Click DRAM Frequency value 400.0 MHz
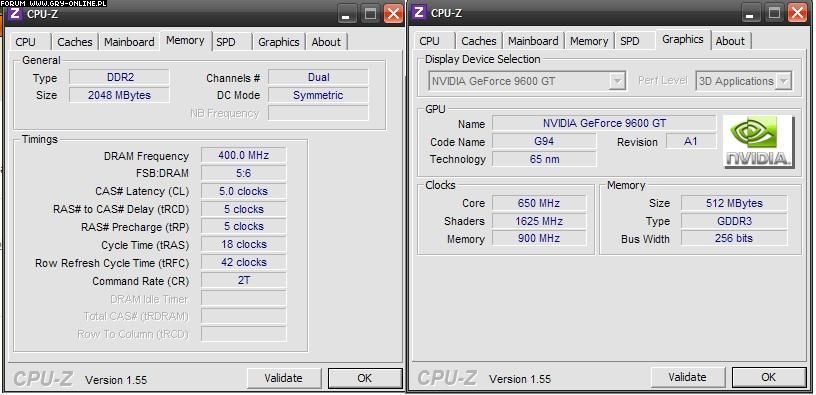This screenshot has width=816, height=395. click(244, 156)
